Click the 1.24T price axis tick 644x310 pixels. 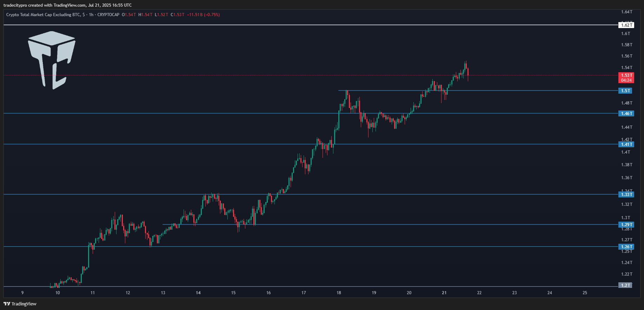click(626, 262)
